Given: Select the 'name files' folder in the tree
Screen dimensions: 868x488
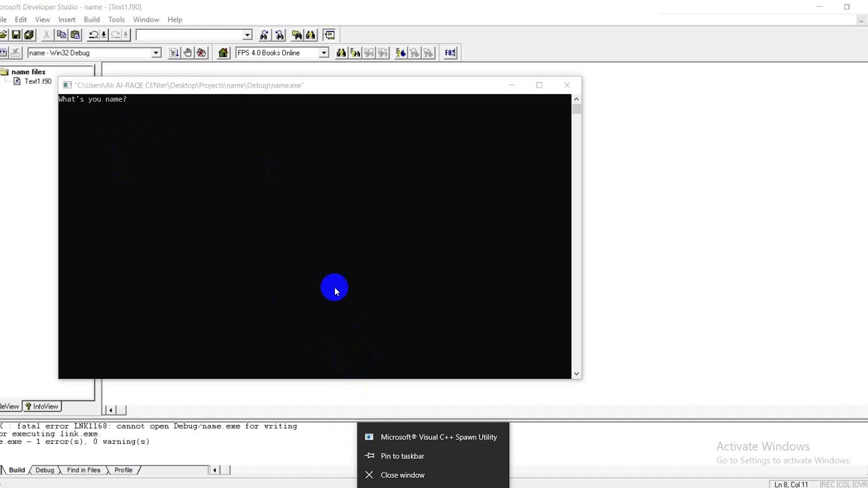Looking at the screenshot, I should click(28, 72).
